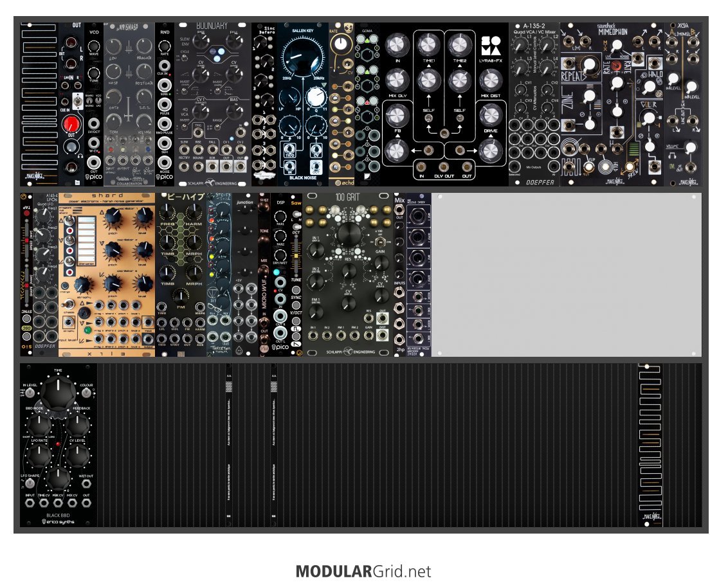The width and height of the screenshot is (728, 585).
Task: Click the large cutoff knob on Sallen Key
Action: tap(302, 58)
